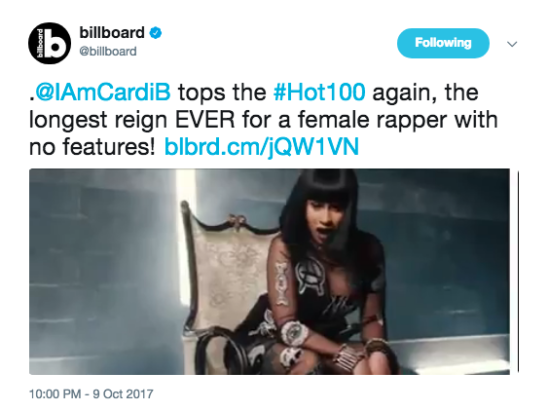Click the 'tops the' text in the tweet
548x410 pixels.
pyautogui.click(x=222, y=93)
